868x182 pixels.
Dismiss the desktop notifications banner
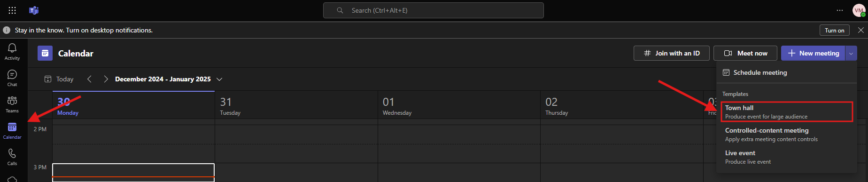pos(860,30)
